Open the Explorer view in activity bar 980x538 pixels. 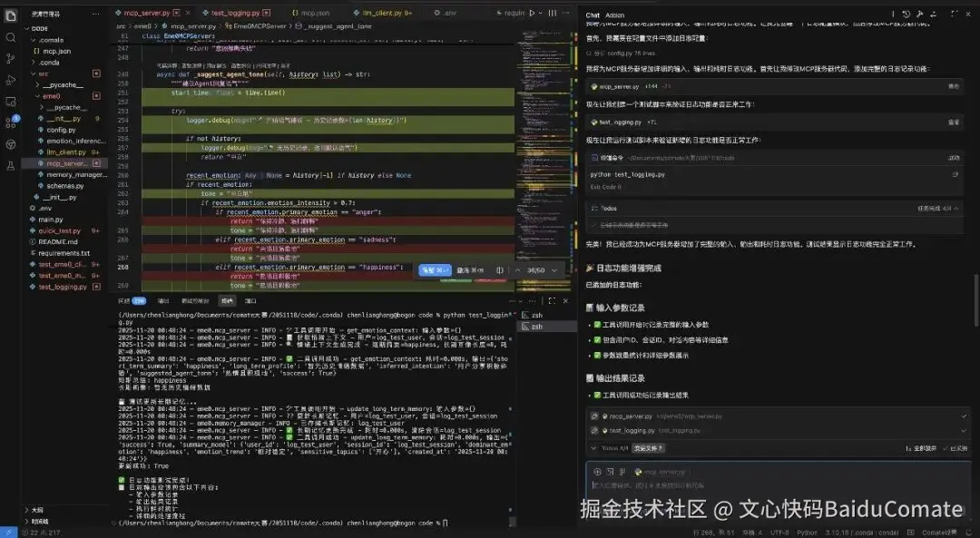point(11,16)
